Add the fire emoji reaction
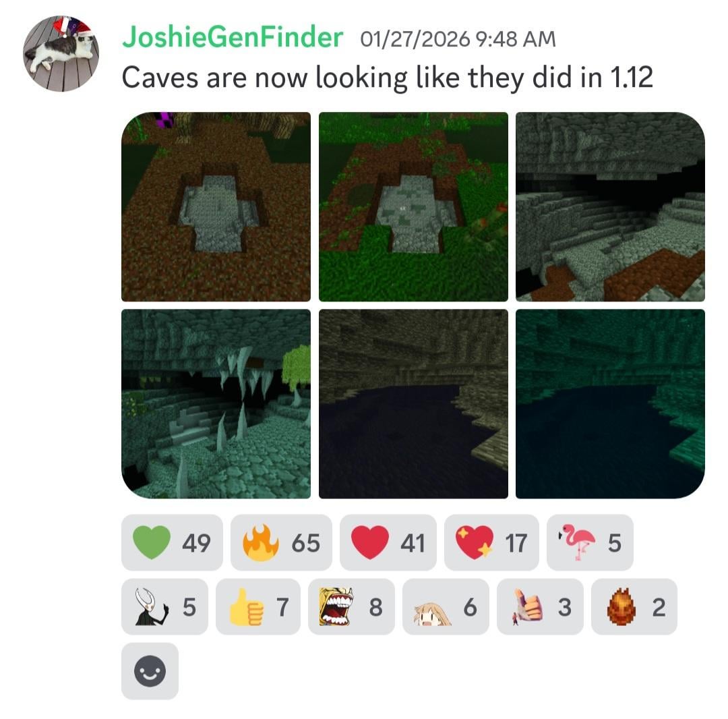 point(281,542)
